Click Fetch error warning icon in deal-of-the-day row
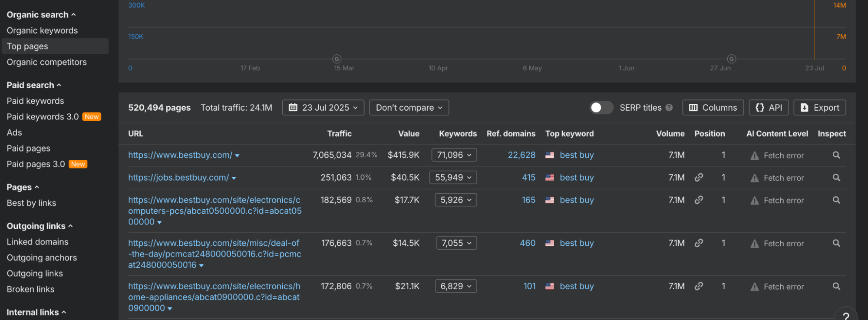This screenshot has width=868, height=320. pyautogui.click(x=755, y=244)
